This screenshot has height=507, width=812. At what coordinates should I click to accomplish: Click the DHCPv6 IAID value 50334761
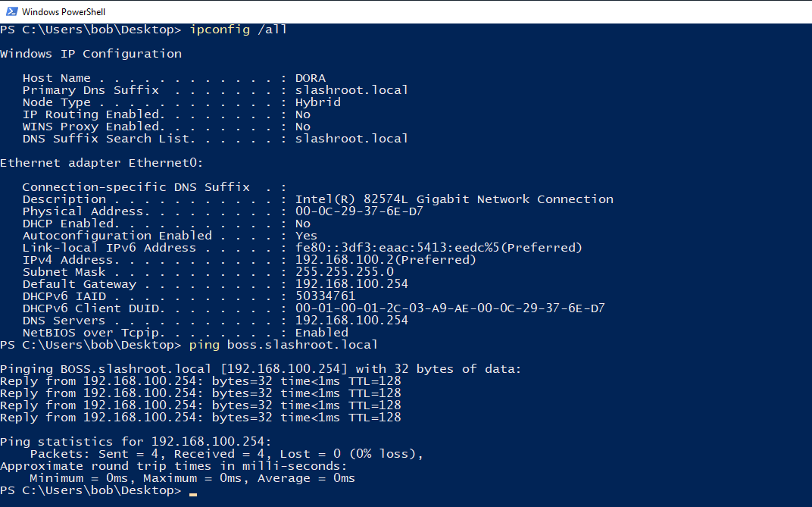coord(325,296)
